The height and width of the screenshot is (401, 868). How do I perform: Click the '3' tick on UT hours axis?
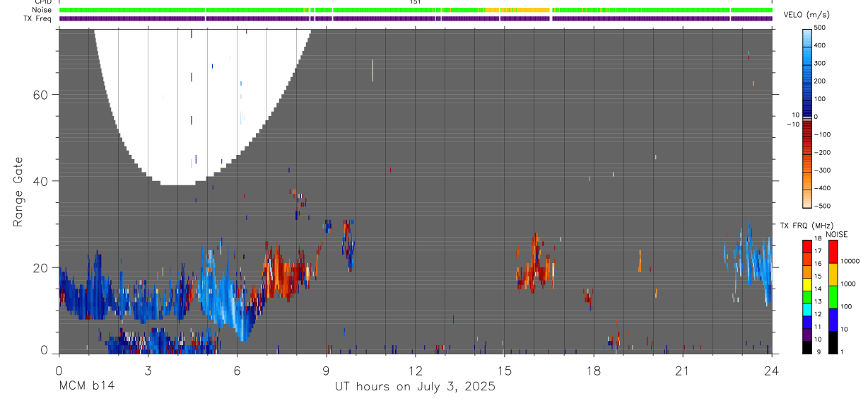(148, 370)
